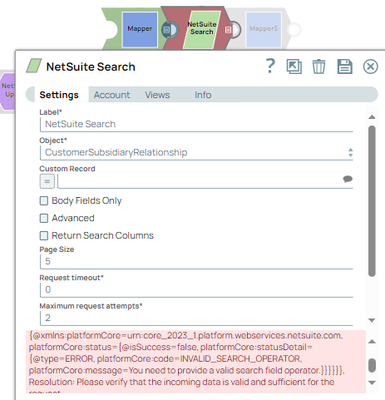
Task: Click the error message scrollbar up arrow
Action: pyautogui.click(x=372, y=342)
